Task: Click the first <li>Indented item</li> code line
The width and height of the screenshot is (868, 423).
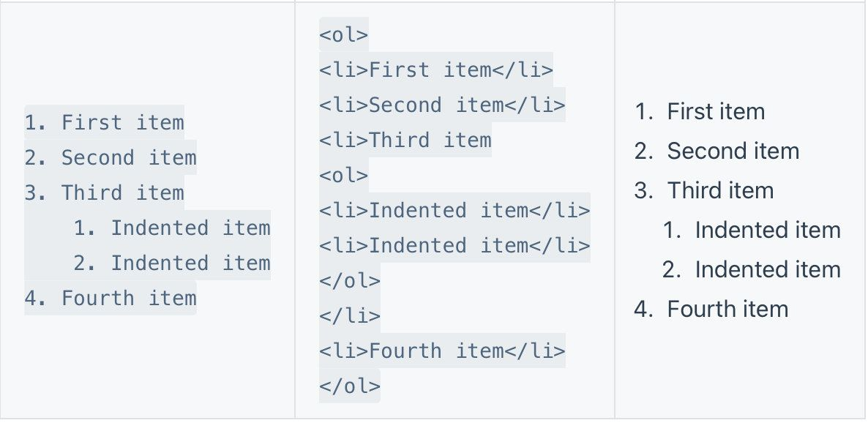Action: click(454, 211)
